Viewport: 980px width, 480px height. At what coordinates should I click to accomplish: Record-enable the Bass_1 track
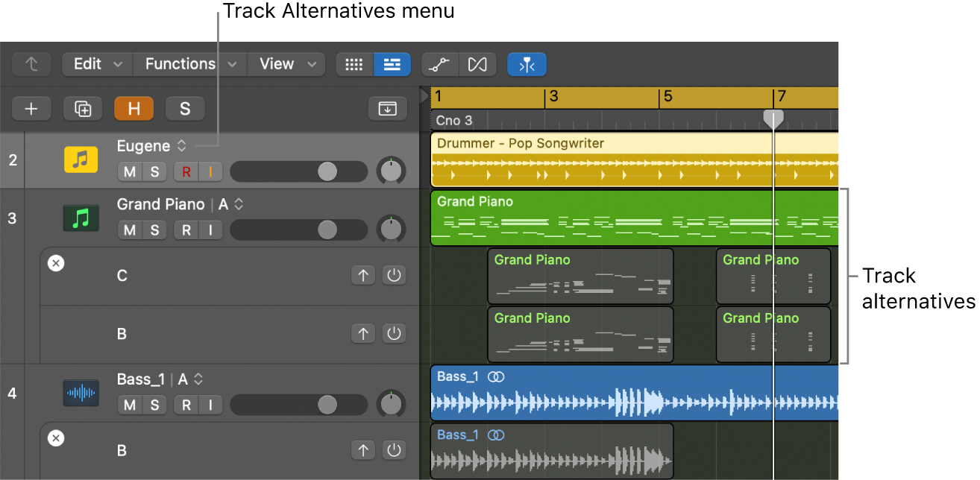[x=186, y=405]
